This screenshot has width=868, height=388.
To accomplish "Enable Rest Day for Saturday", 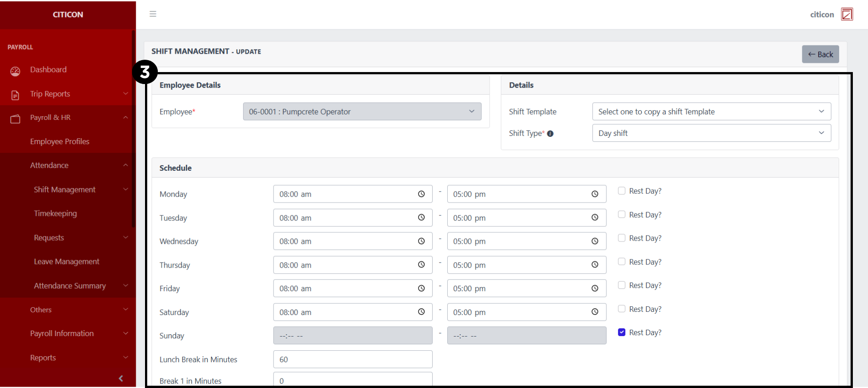I will (622, 309).
